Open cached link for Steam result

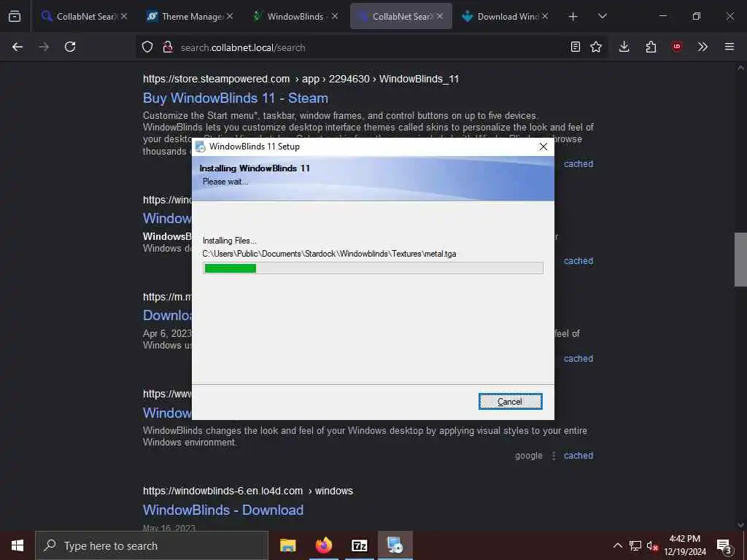point(578,164)
